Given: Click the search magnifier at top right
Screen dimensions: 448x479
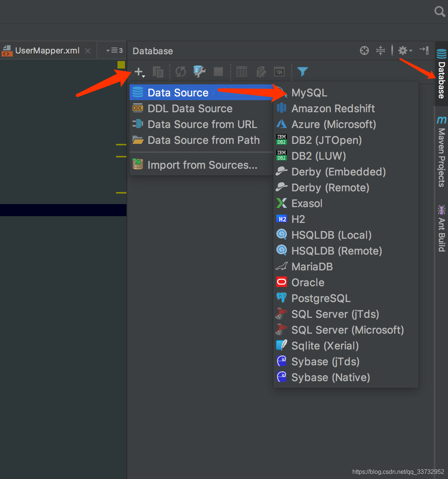Looking at the screenshot, I should (x=440, y=11).
